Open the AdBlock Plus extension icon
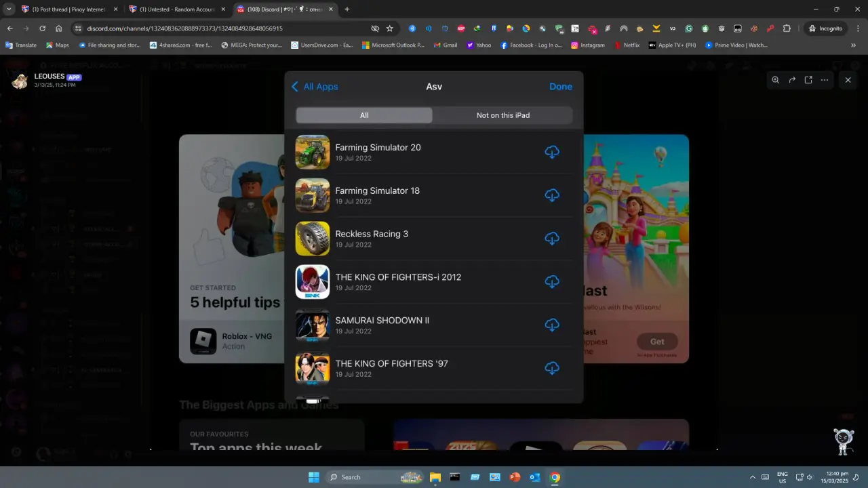 click(x=461, y=28)
